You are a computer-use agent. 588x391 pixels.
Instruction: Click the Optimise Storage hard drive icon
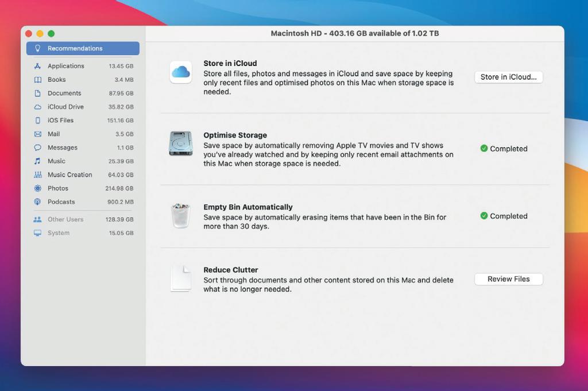pos(181,144)
